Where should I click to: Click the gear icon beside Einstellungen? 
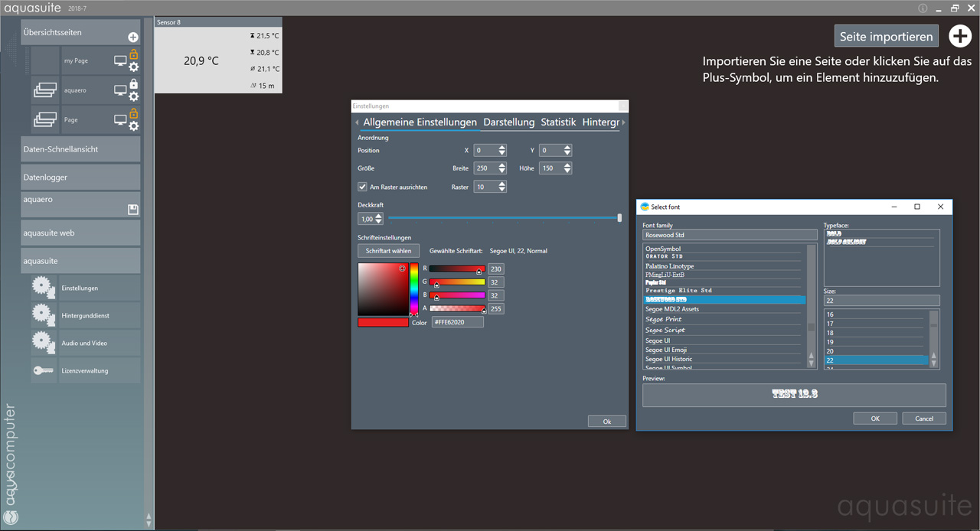point(44,288)
